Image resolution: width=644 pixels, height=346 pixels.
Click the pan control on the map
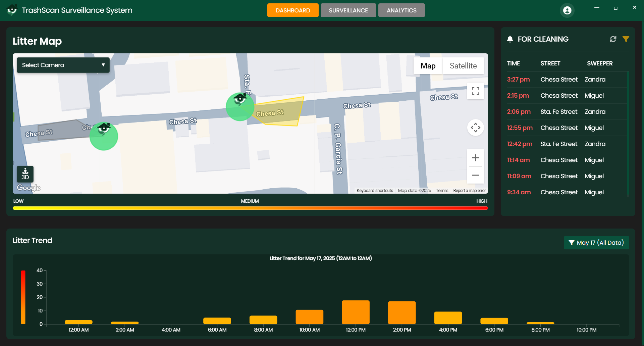pos(475,128)
